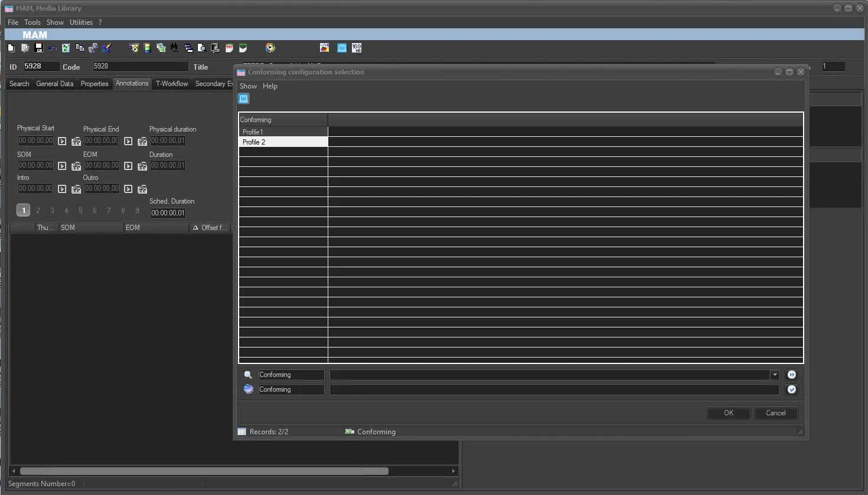This screenshot has height=495, width=868.
Task: Click the Cancel button
Action: [776, 413]
